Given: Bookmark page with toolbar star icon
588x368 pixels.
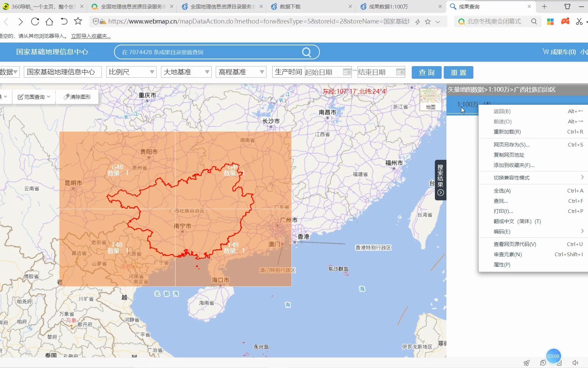Looking at the screenshot, I should click(78, 21).
